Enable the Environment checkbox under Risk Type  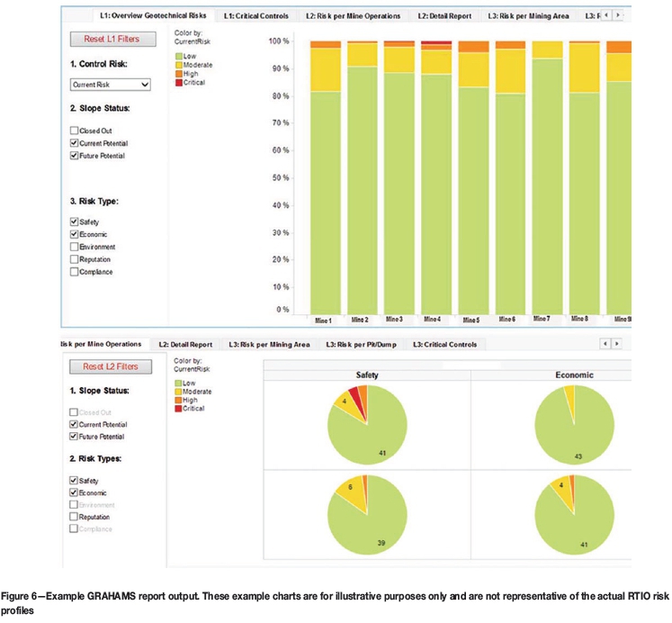[x=75, y=246]
